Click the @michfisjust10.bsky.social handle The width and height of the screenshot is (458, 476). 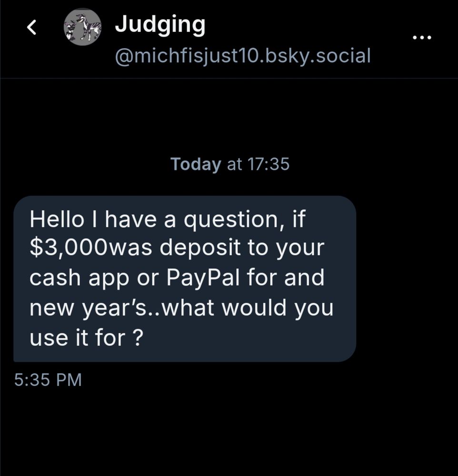pos(243,56)
